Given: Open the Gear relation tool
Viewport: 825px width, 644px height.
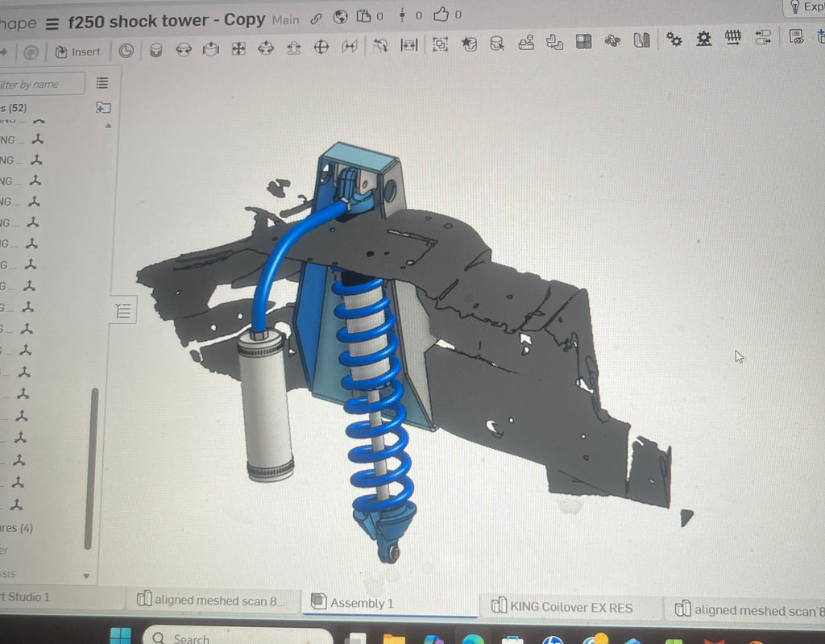Looking at the screenshot, I should pyautogui.click(x=674, y=39).
